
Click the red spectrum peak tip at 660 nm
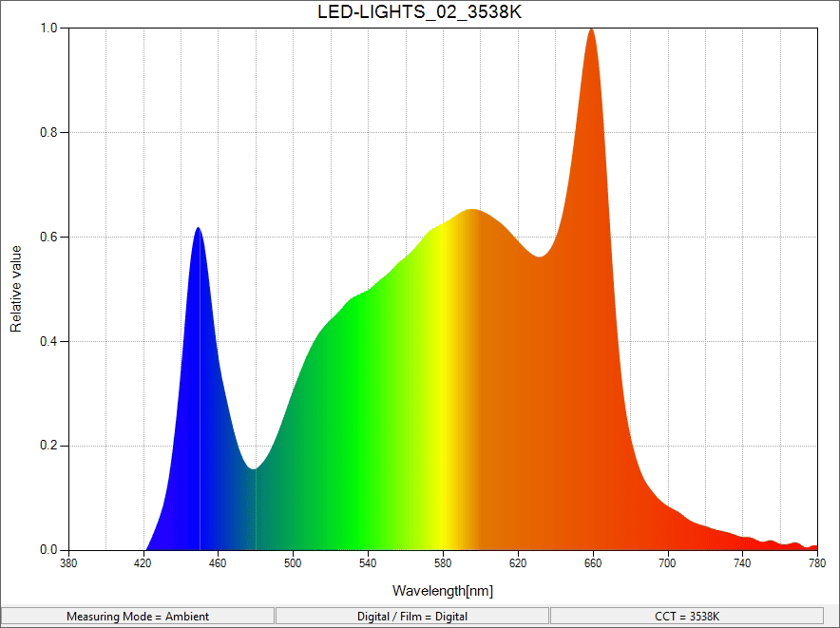591,29
